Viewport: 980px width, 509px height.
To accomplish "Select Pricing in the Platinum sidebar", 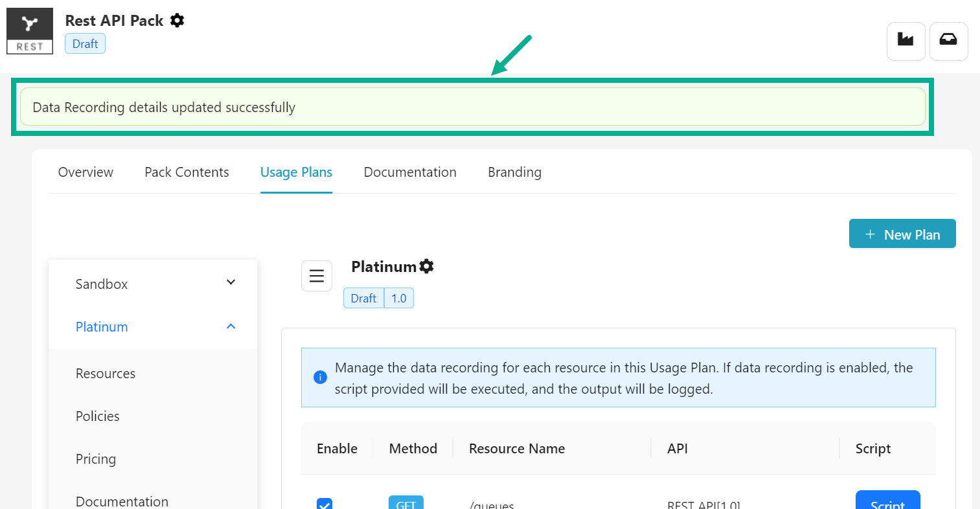I will (x=95, y=459).
